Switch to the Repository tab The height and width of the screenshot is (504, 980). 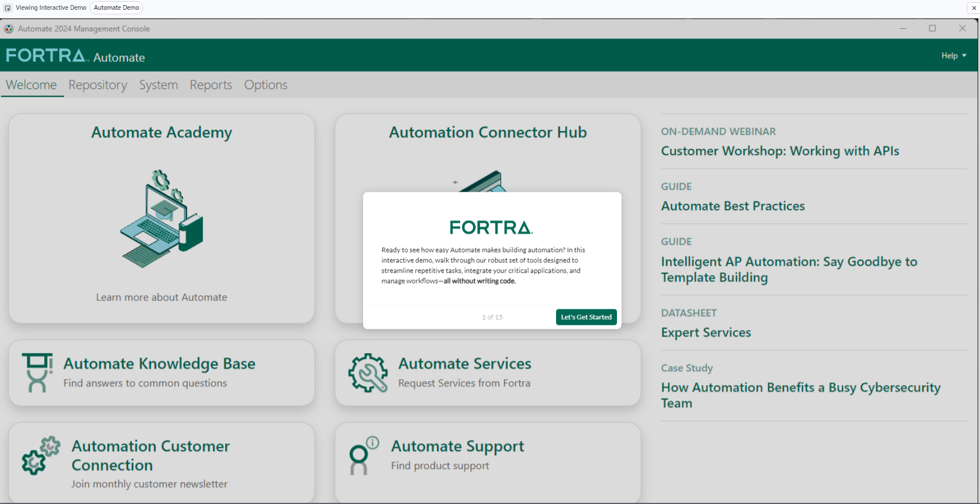98,85
